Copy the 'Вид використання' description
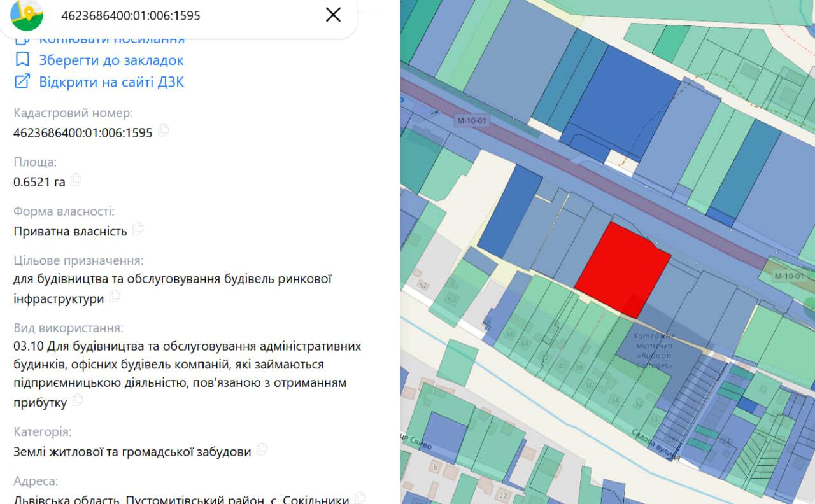The width and height of the screenshot is (815, 504). (78, 400)
